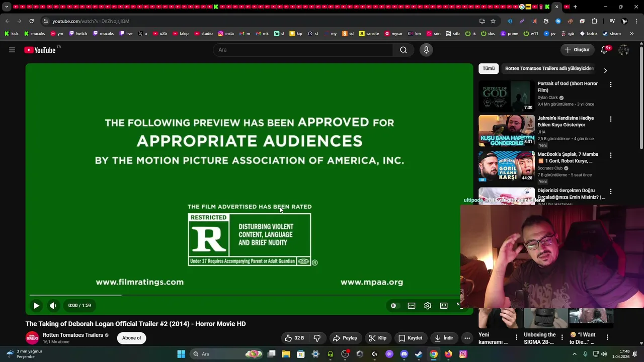Screen dimensions: 644x362
Task: Open options for the I Want to Die short
Action: pyautogui.click(x=607, y=337)
